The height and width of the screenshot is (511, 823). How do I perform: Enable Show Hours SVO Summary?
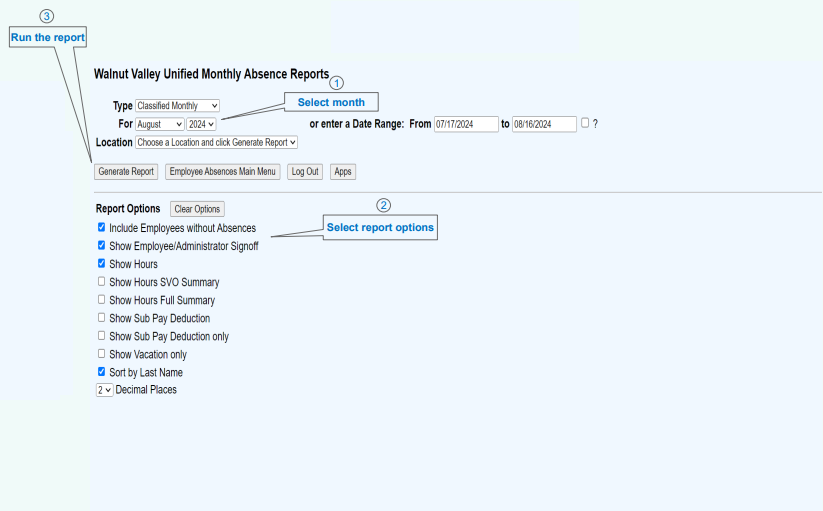point(101,282)
